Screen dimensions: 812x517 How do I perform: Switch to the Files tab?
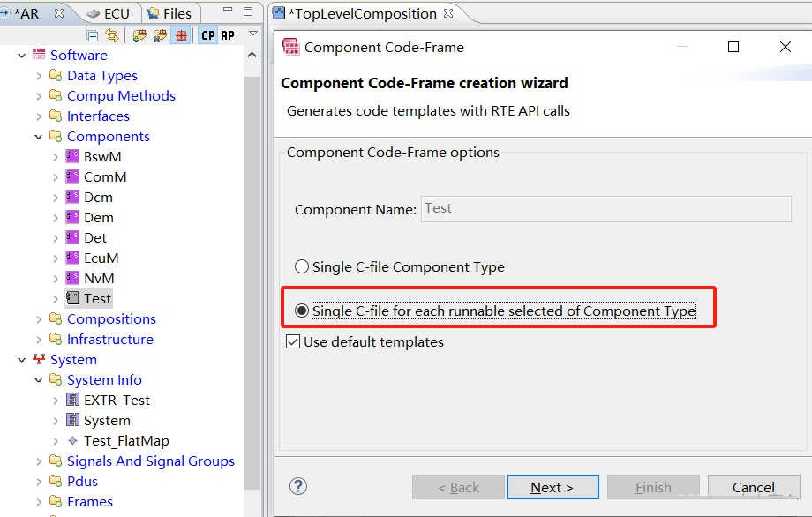(169, 13)
